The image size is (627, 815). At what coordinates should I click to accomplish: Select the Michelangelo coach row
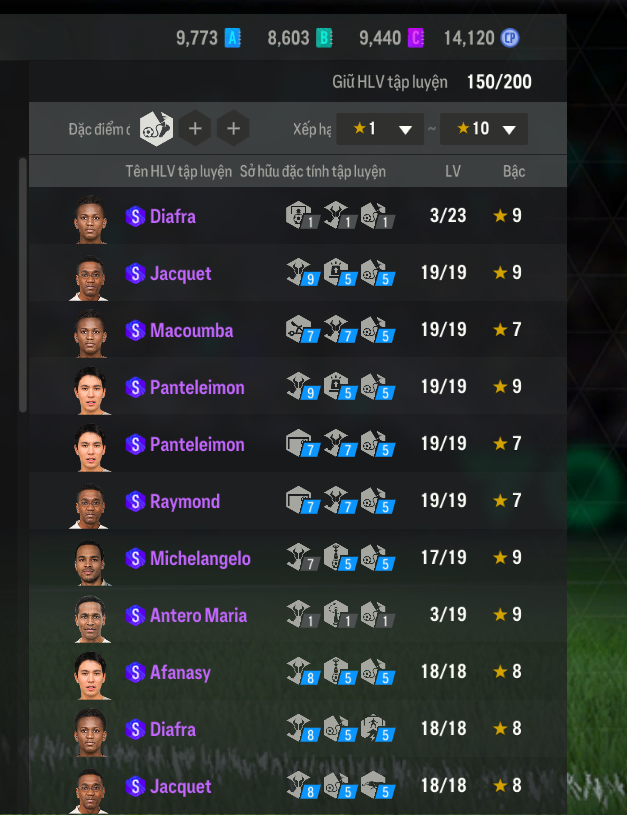coord(298,558)
